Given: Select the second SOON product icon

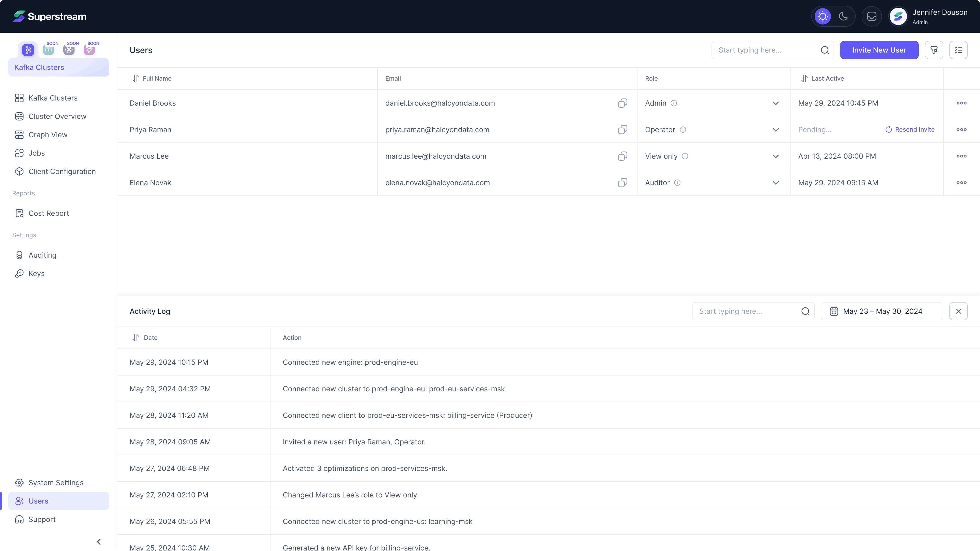Looking at the screenshot, I should (x=69, y=49).
